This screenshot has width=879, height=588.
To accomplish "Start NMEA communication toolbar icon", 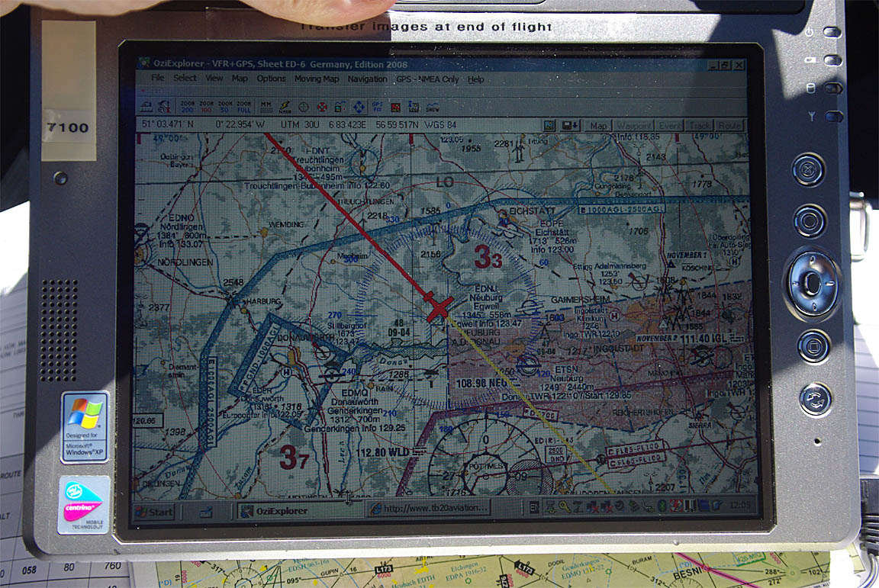I will [x=285, y=107].
